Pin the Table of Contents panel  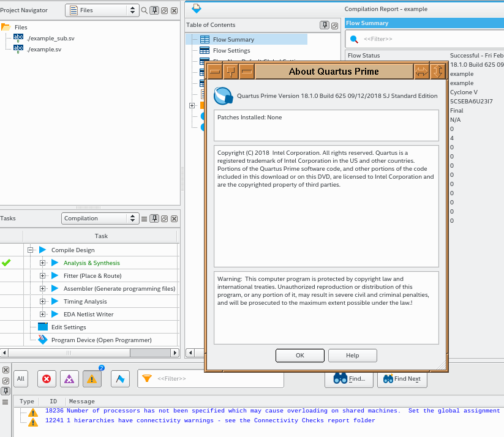point(325,25)
